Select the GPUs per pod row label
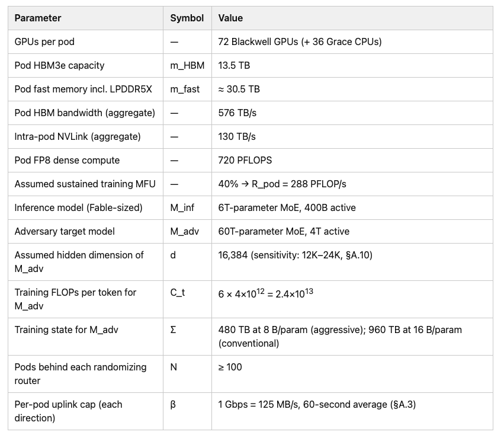 point(44,42)
